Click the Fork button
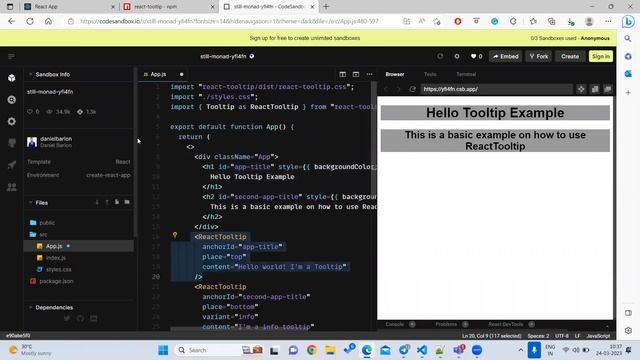Screen dimensions: 640x360 [539, 56]
